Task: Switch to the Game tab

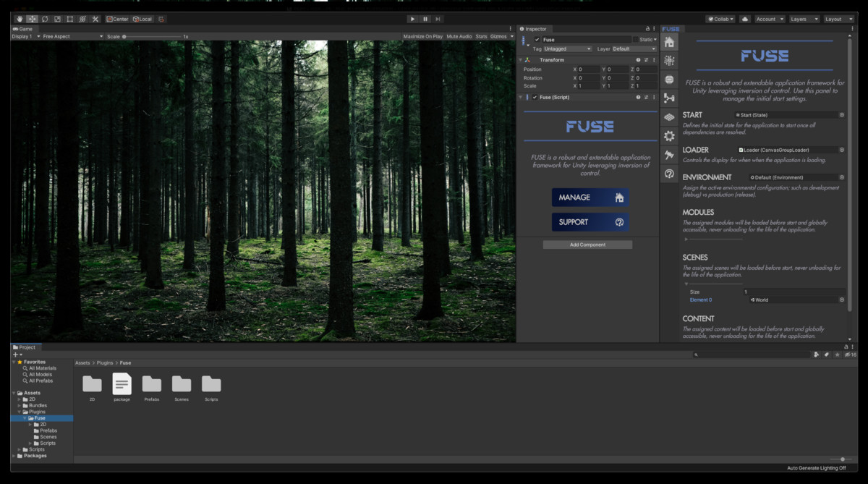Action: [x=23, y=29]
